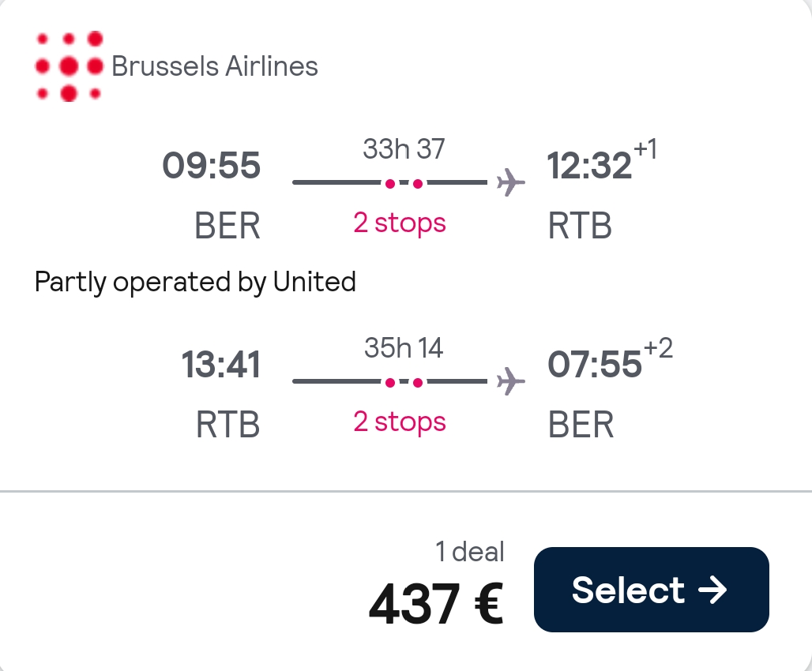Click the 1 deal label
This screenshot has height=671, width=812.
[470, 551]
